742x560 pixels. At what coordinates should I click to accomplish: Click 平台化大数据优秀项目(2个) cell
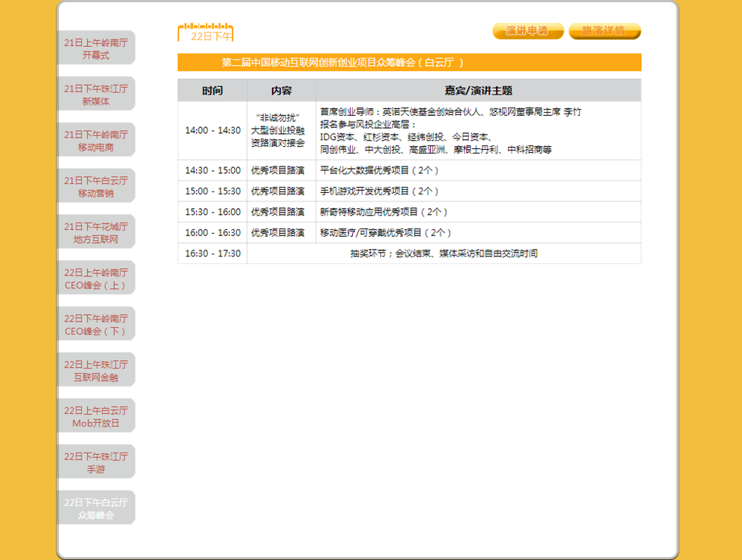click(x=479, y=170)
